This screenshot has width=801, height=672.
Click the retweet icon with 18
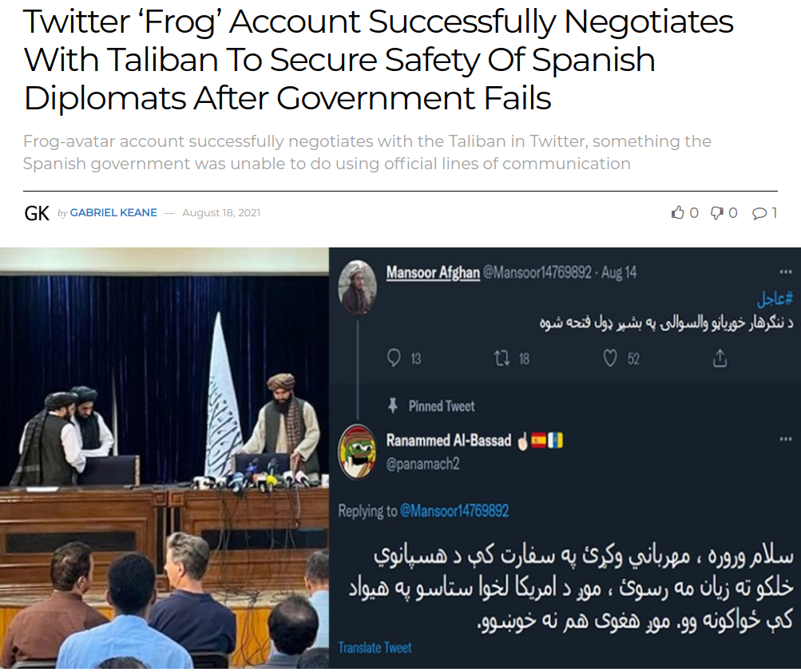[502, 358]
